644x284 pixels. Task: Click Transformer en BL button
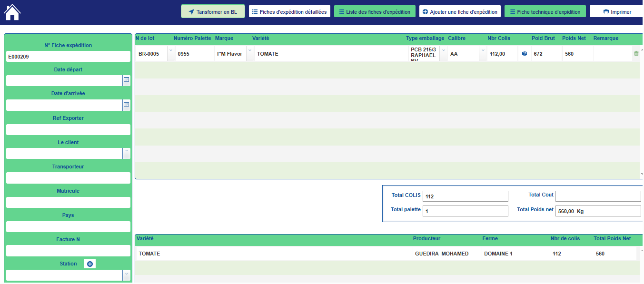213,12
